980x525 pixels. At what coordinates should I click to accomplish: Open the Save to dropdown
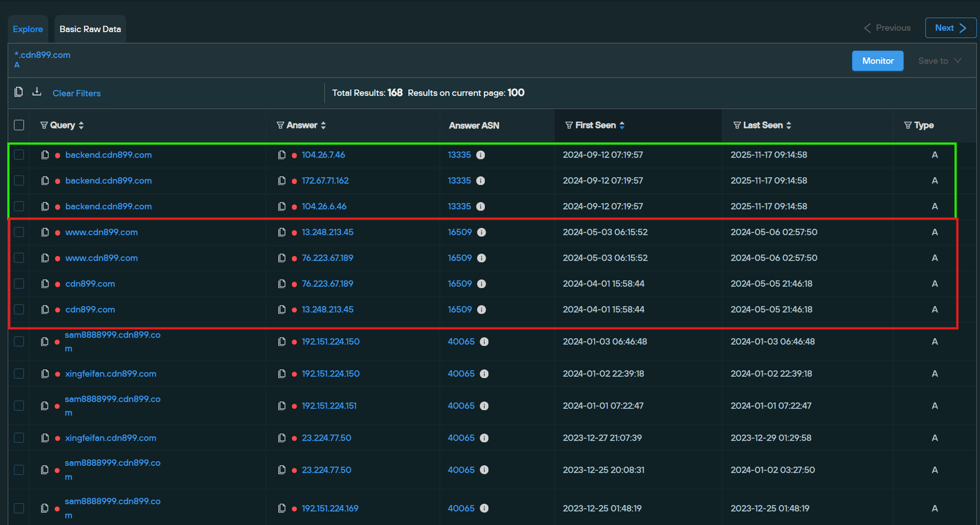[x=939, y=61]
